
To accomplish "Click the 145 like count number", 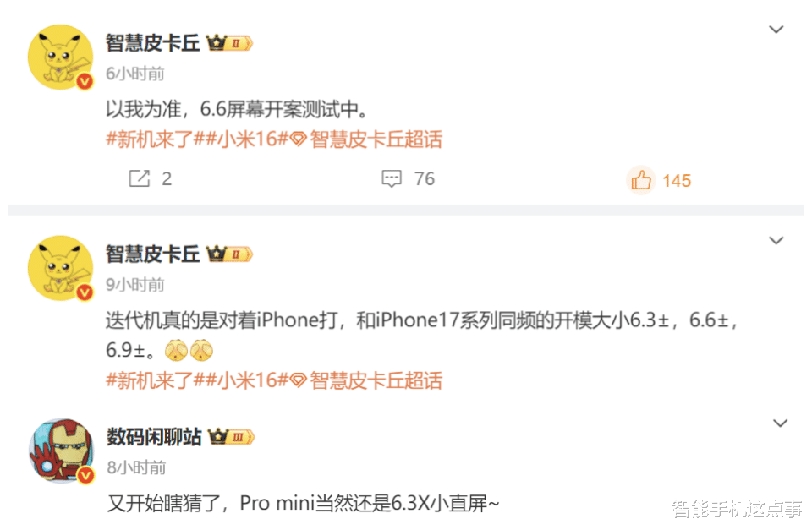I will point(677,181).
